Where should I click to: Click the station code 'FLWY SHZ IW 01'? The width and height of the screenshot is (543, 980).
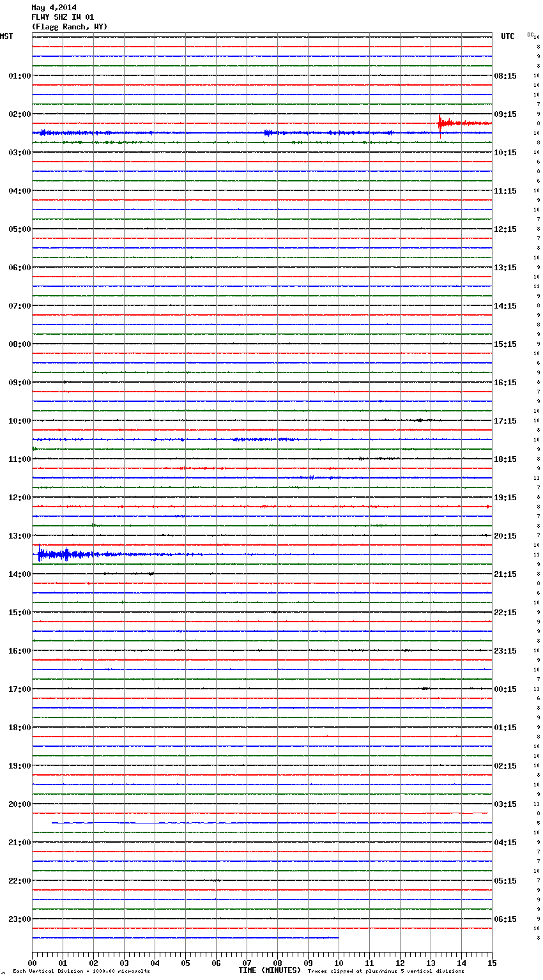tap(63, 17)
